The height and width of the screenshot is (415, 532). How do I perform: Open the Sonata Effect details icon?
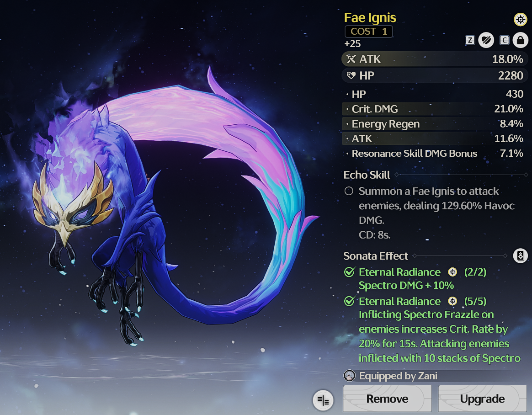tap(521, 255)
